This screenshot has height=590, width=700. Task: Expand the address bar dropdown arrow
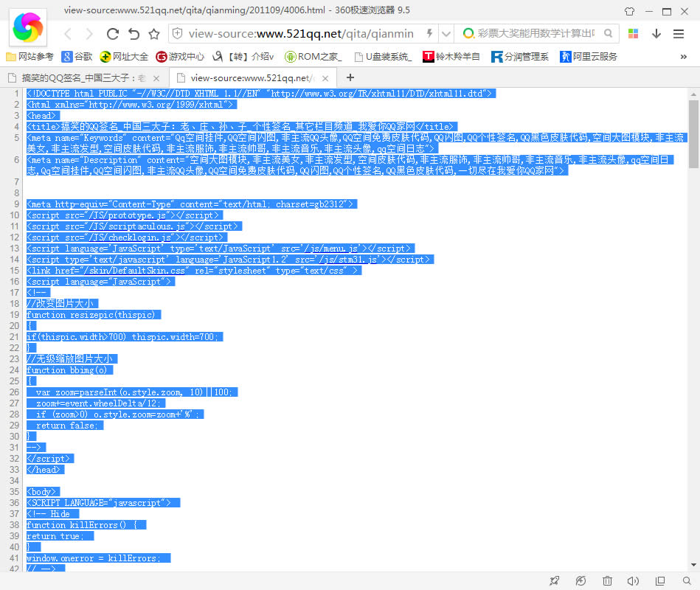coord(446,34)
